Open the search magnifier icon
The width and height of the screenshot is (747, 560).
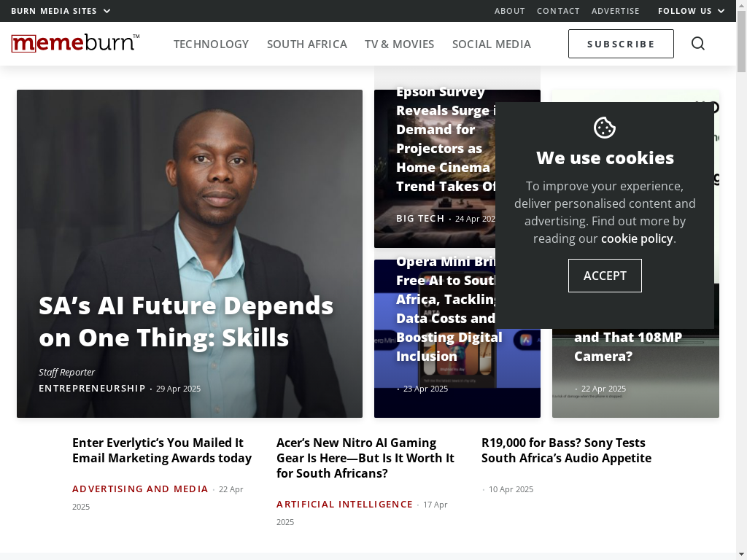point(698,43)
